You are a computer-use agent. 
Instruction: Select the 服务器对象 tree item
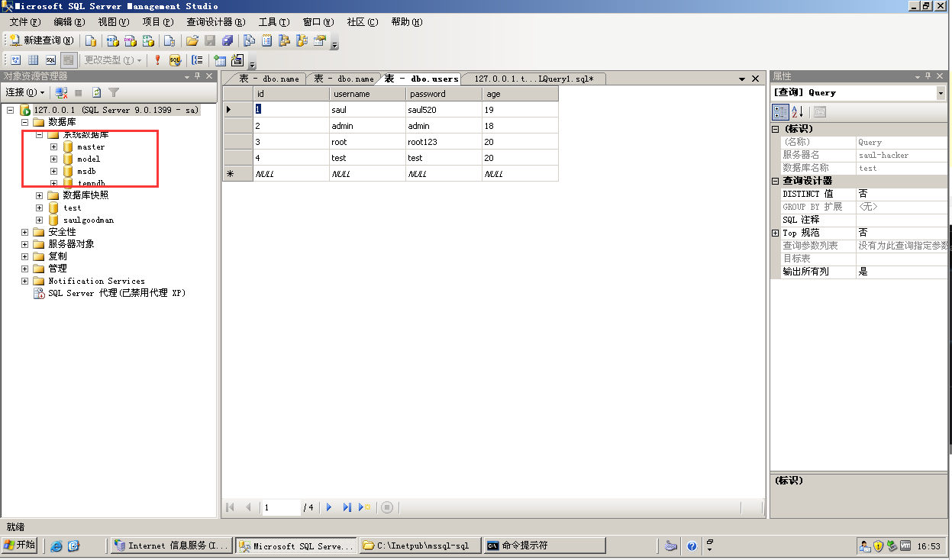tap(71, 244)
